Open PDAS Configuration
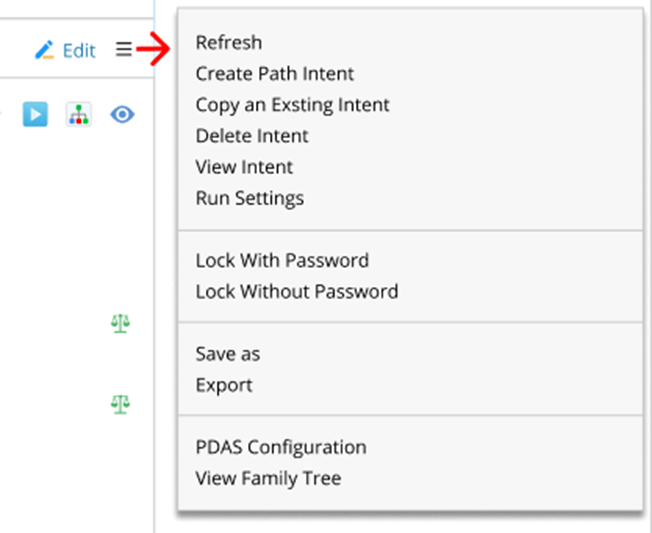This screenshot has width=652, height=533. click(x=281, y=447)
